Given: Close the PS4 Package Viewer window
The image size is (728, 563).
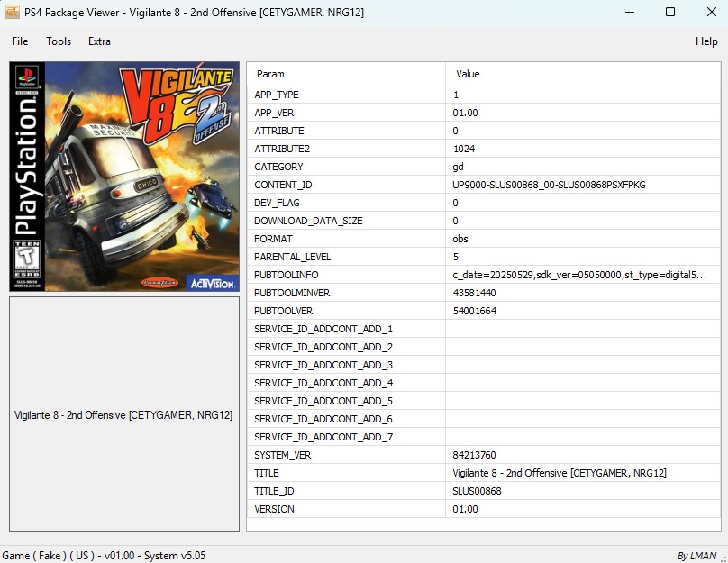Looking at the screenshot, I should pos(711,12).
